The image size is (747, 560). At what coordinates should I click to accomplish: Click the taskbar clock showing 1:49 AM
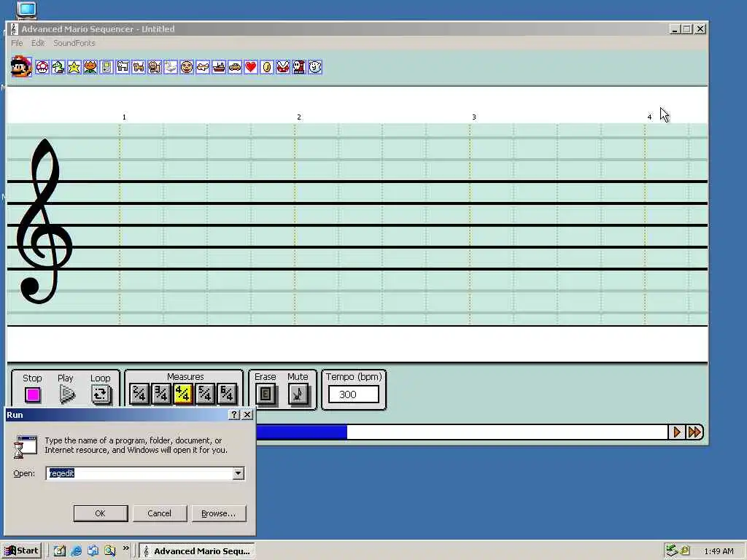tap(719, 551)
